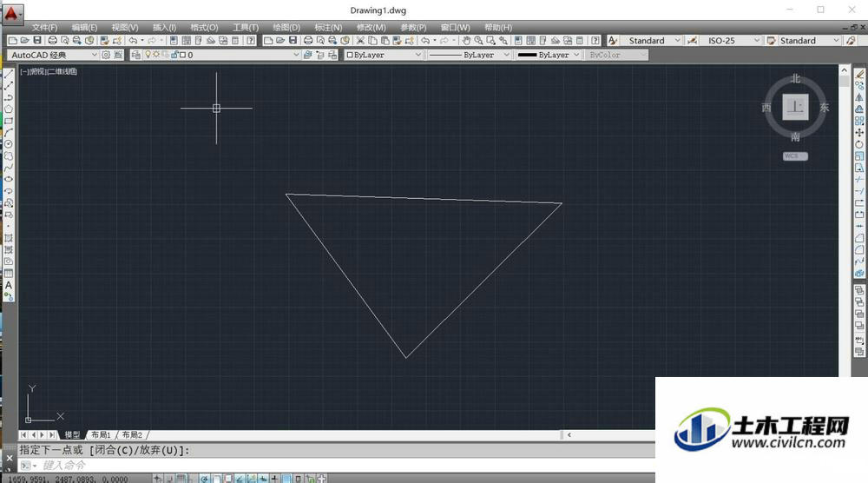Select the Line tool in draw toolbar
The image size is (868, 483).
tap(9, 74)
